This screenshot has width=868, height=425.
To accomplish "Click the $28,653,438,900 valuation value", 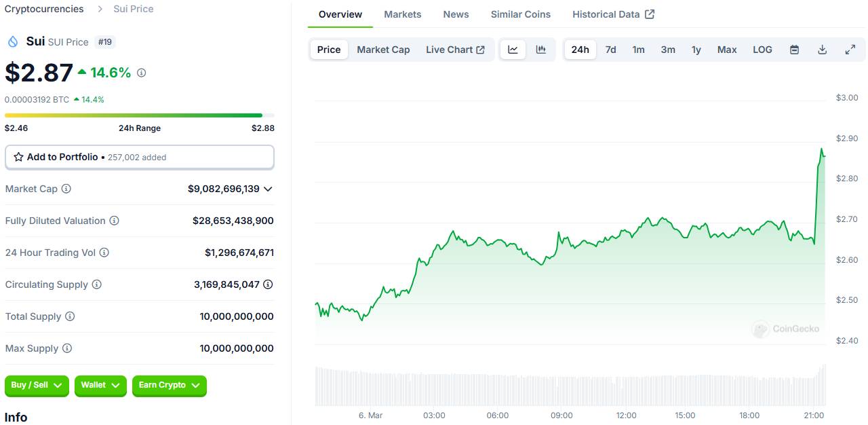I will coord(233,221).
